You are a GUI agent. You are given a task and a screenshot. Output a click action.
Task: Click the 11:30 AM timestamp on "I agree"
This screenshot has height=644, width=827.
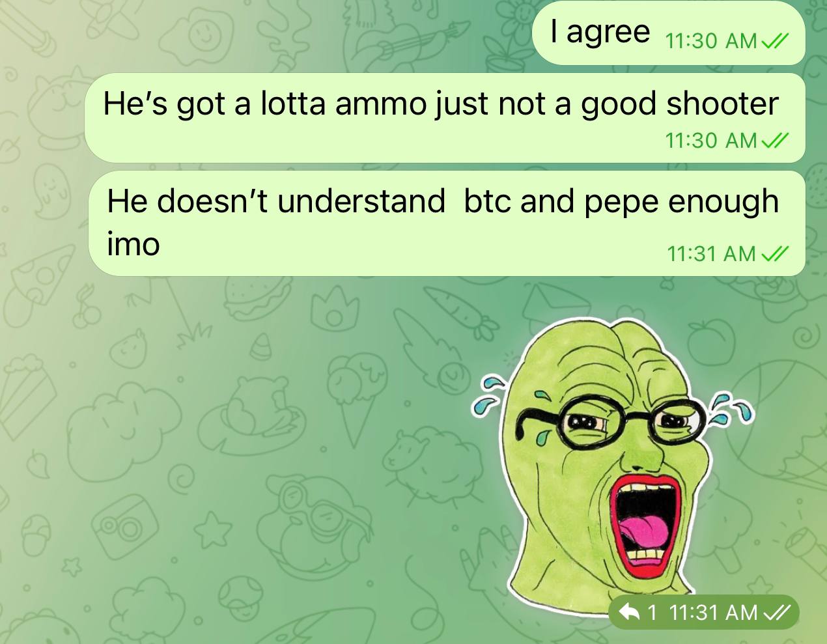coord(711,41)
